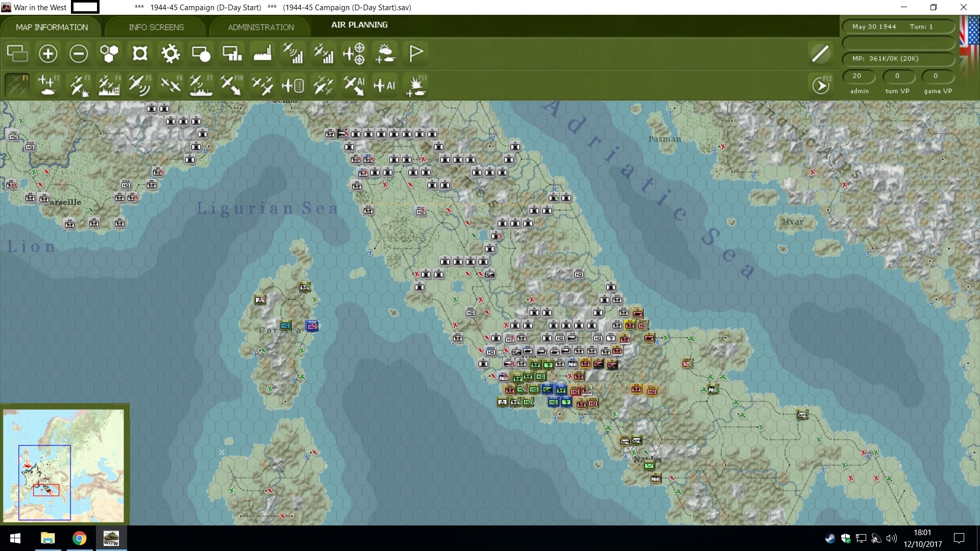Open the Windows Start menu
Screen dimensions: 980x551
point(15,538)
